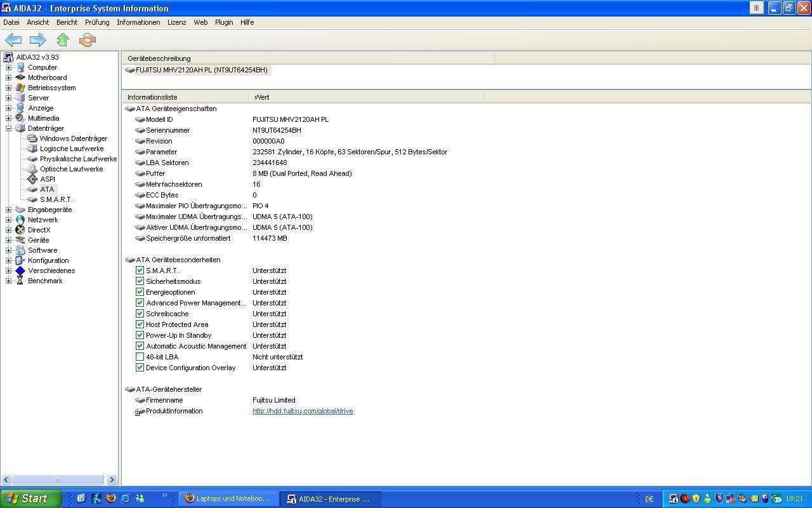Toggle the Schreibcache checkbox
The width and height of the screenshot is (812, 508).
140,314
